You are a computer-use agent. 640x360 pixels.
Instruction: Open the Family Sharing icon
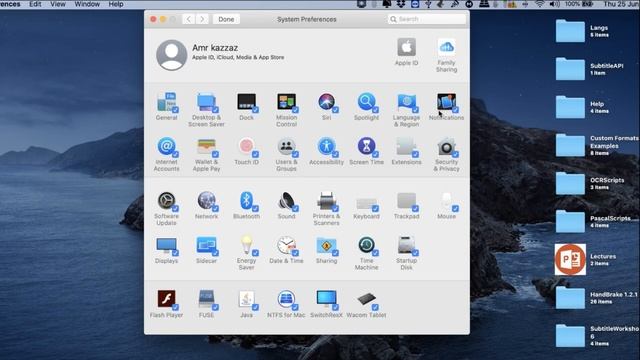pos(447,48)
